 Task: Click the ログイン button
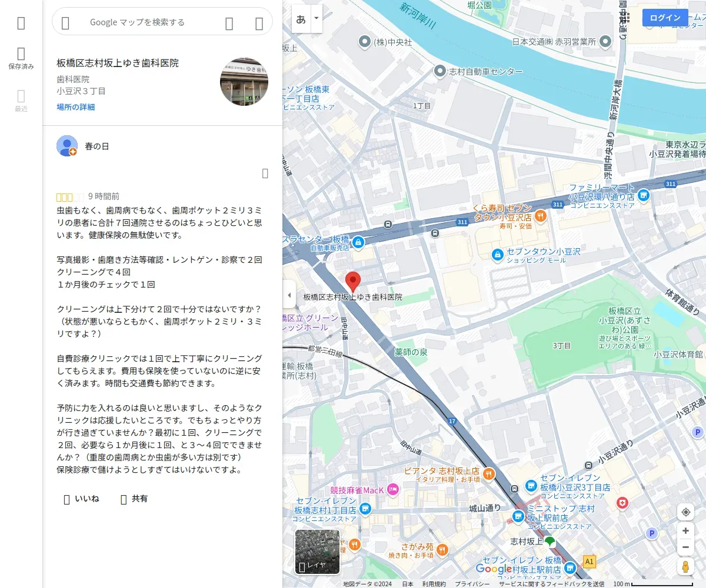pyautogui.click(x=665, y=18)
